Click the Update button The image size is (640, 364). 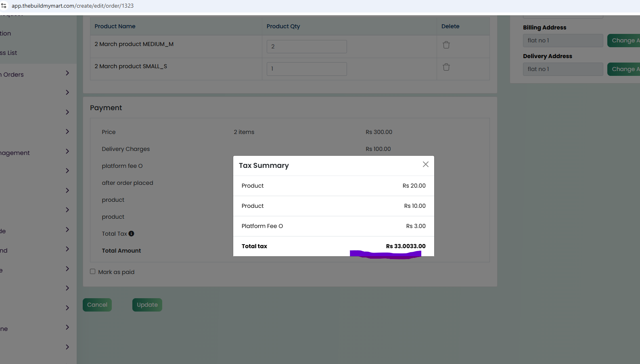click(147, 305)
